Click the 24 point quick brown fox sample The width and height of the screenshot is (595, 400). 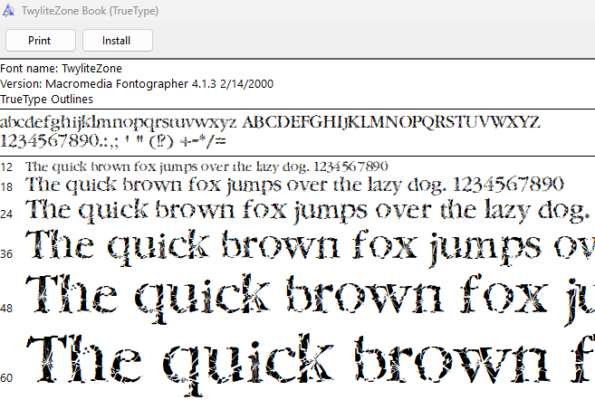309,211
